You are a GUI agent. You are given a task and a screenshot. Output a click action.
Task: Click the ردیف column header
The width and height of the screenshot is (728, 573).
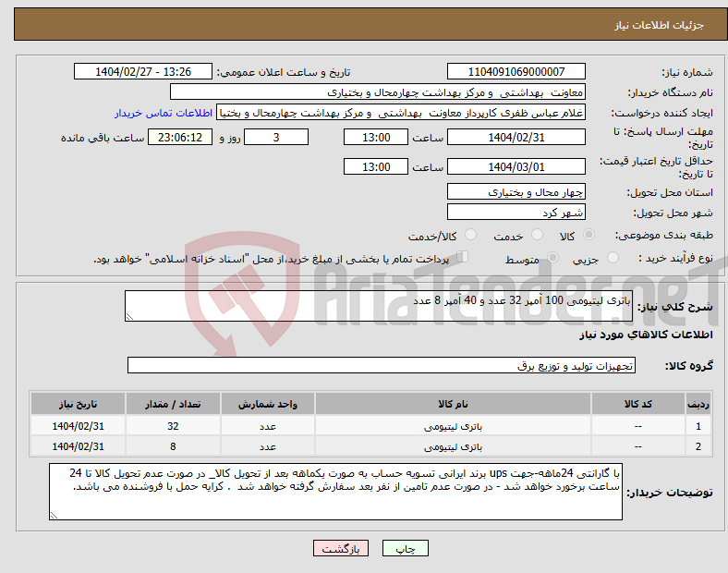click(698, 404)
